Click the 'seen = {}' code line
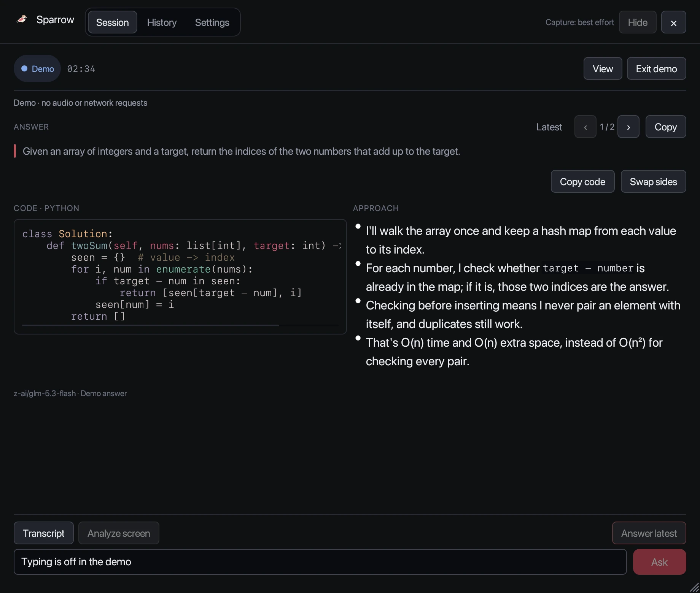The image size is (700, 593). 153,257
